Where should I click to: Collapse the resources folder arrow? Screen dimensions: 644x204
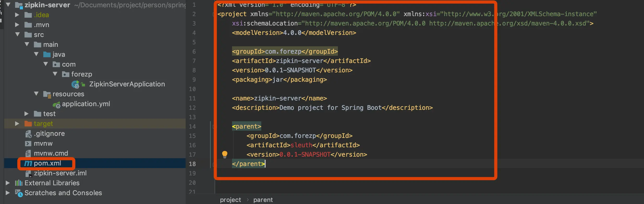(x=36, y=94)
